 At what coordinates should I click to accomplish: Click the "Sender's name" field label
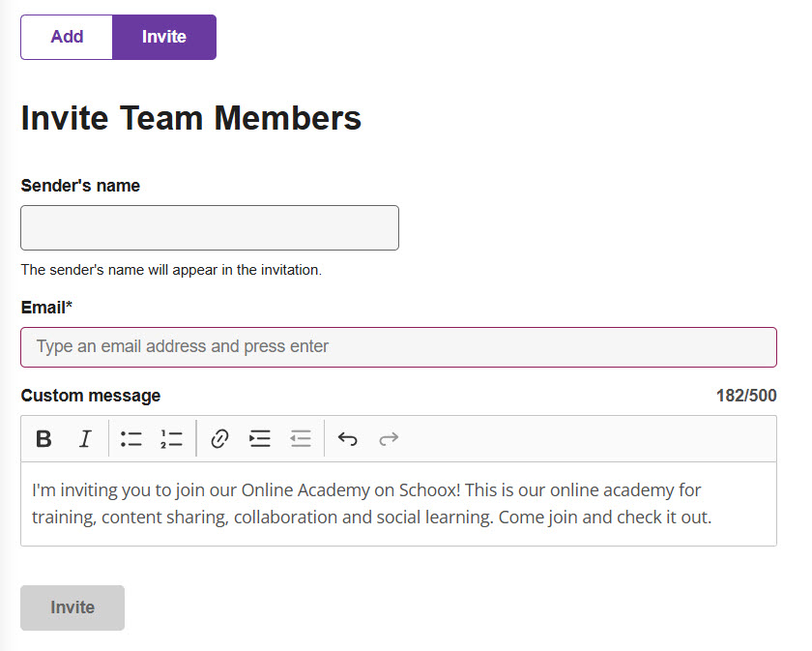click(x=80, y=186)
